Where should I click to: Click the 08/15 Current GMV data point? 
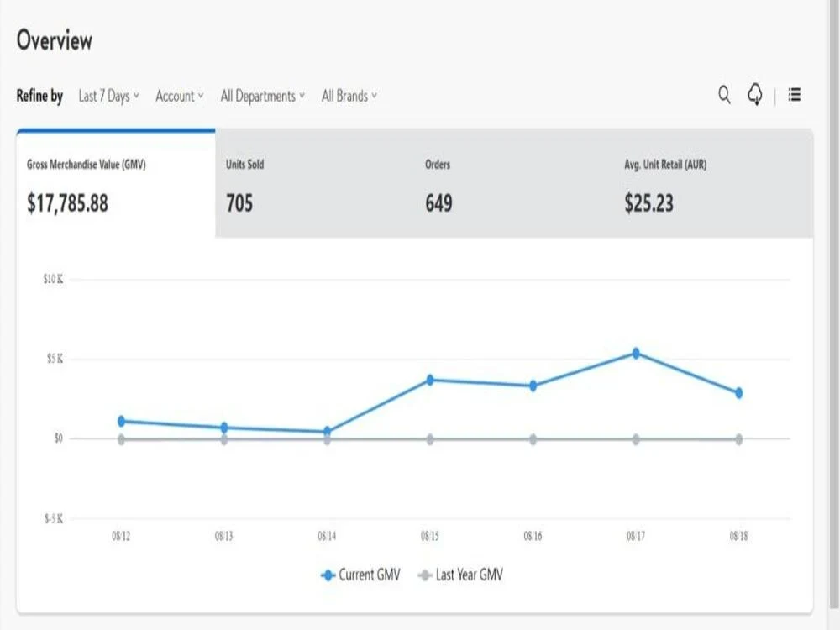coord(429,380)
